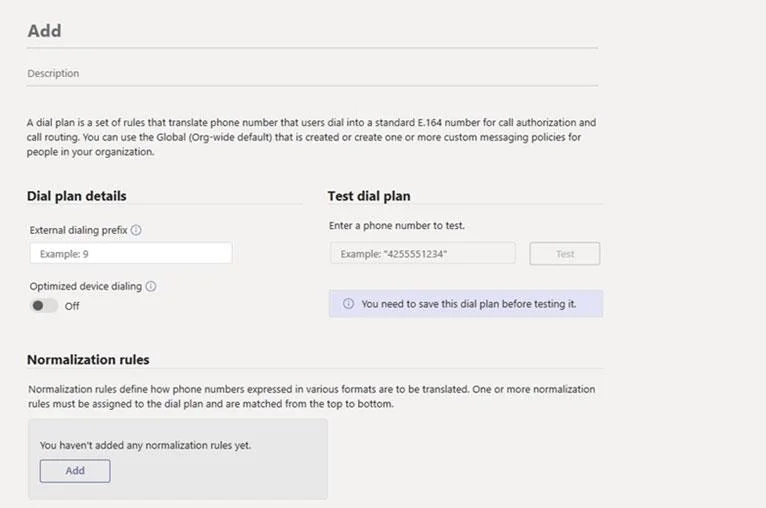
Task: Toggle the Optimized device dialing switch
Action: coord(44,306)
